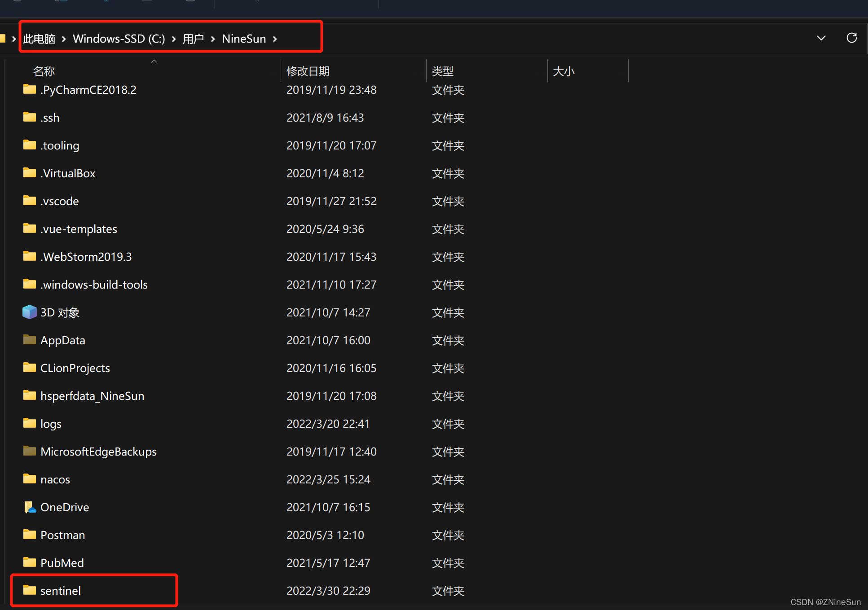
Task: Select the .ssh folder icon
Action: click(30, 117)
